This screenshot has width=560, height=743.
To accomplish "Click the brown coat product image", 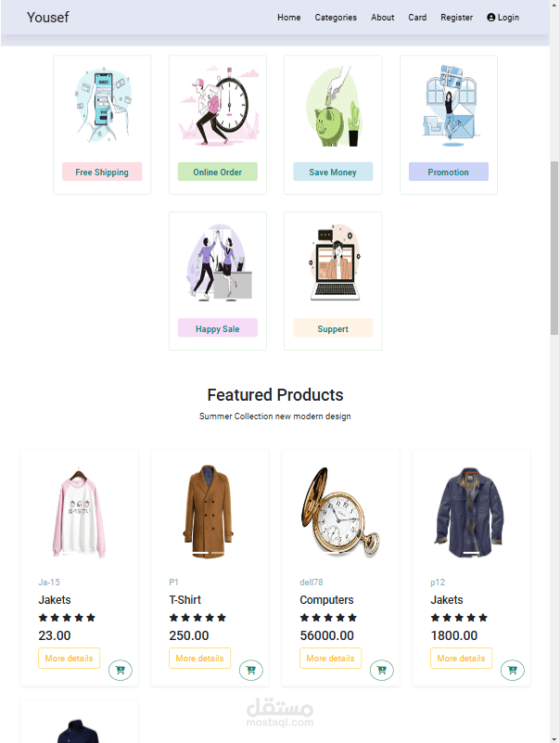I will point(209,512).
